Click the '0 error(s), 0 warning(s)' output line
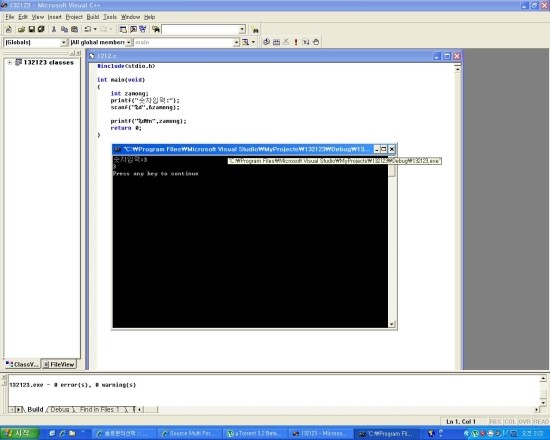550x440 pixels. click(x=73, y=385)
